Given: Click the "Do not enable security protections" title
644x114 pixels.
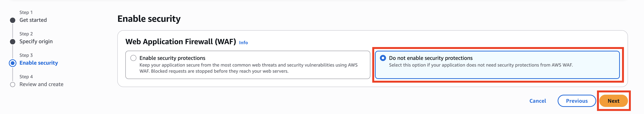Looking at the screenshot, I should (x=431, y=58).
